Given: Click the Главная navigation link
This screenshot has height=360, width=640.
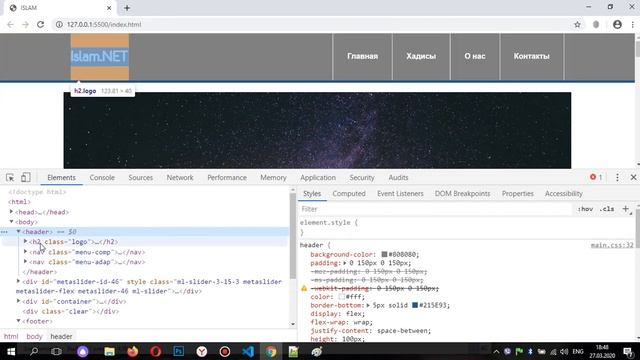Looking at the screenshot, I should pyautogui.click(x=362, y=56).
